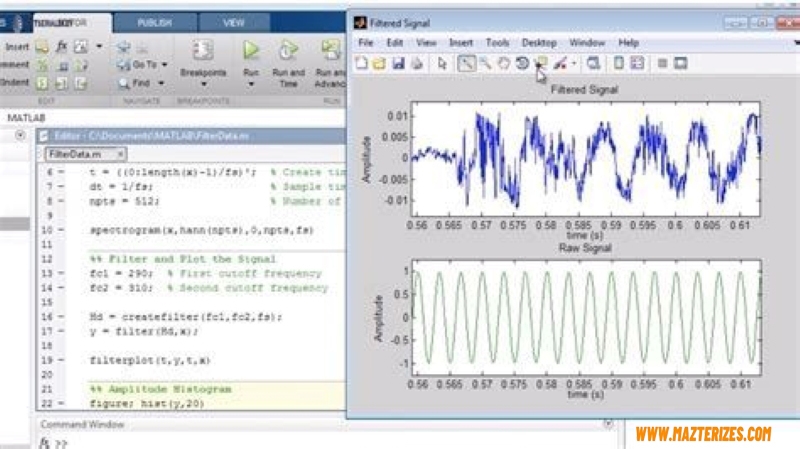This screenshot has width=800, height=449.
Task: Click the fx function browser icon at prompt
Action: tap(45, 443)
